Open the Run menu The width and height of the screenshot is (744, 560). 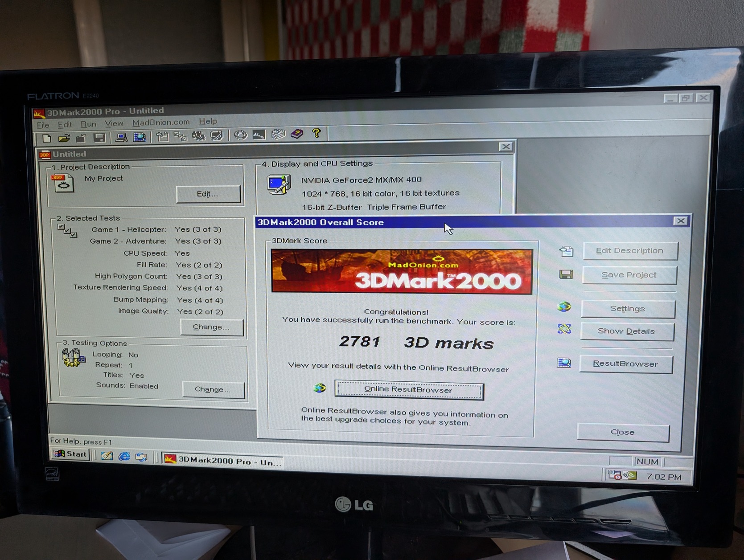tap(88, 124)
